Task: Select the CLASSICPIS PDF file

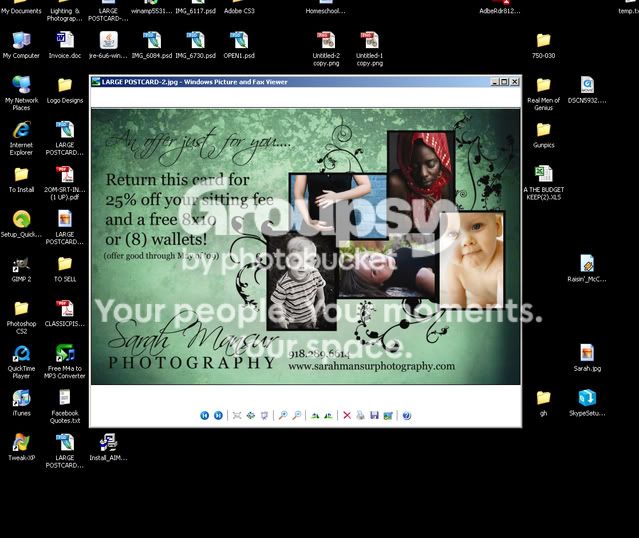Action: (65, 313)
